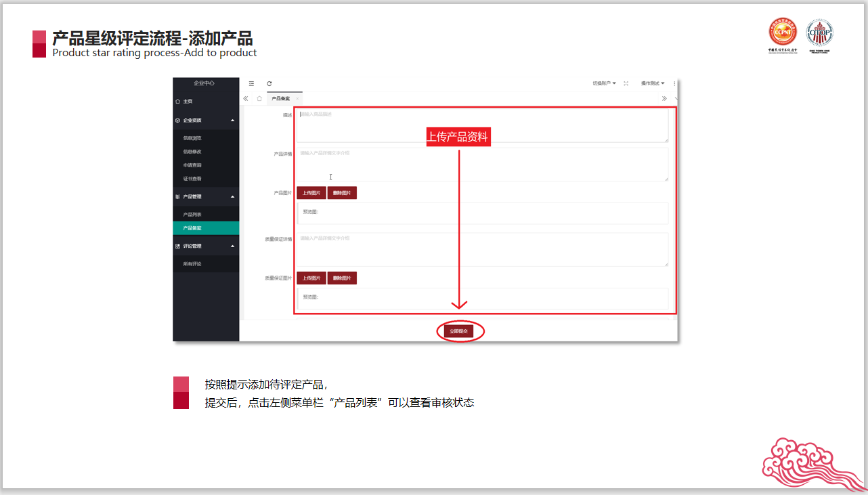
Task: Collapse the 企业资质 menu group
Action: click(x=206, y=120)
